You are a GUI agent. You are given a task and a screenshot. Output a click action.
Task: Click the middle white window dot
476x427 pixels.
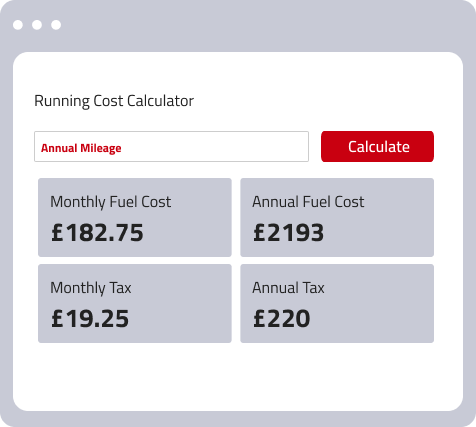click(x=37, y=25)
